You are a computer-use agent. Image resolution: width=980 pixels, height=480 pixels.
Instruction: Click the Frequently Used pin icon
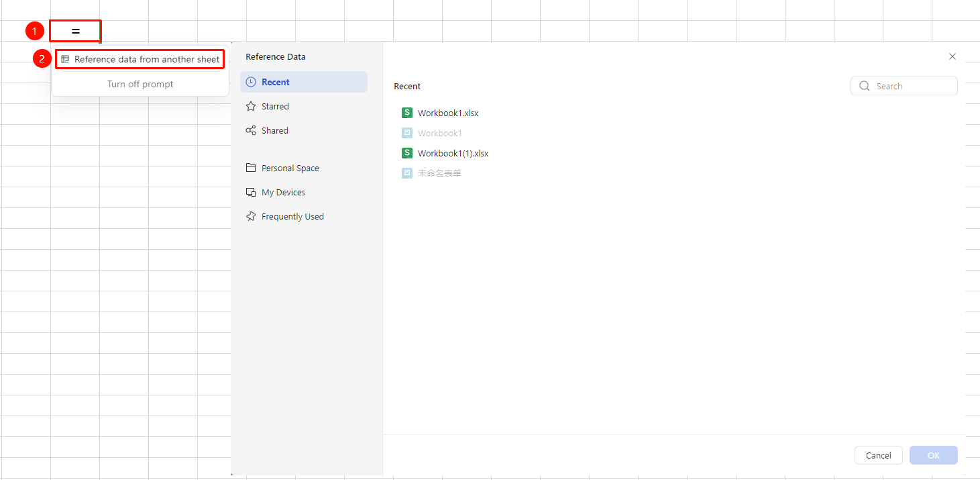click(x=251, y=216)
